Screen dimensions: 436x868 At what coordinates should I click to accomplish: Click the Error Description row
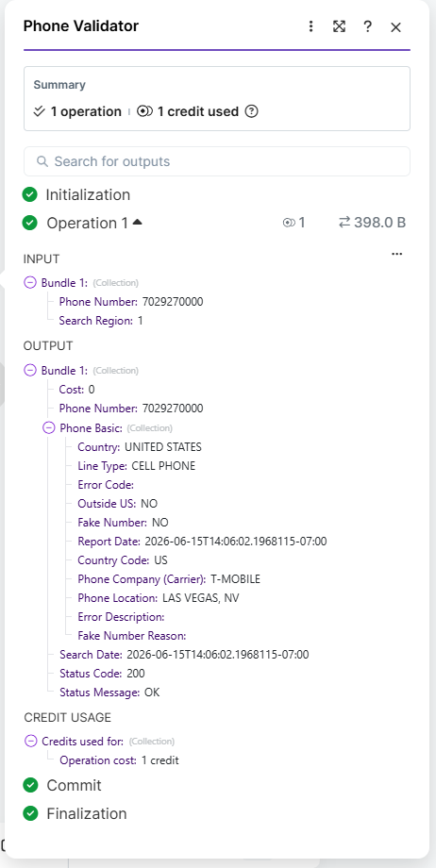pyautogui.click(x=122, y=617)
